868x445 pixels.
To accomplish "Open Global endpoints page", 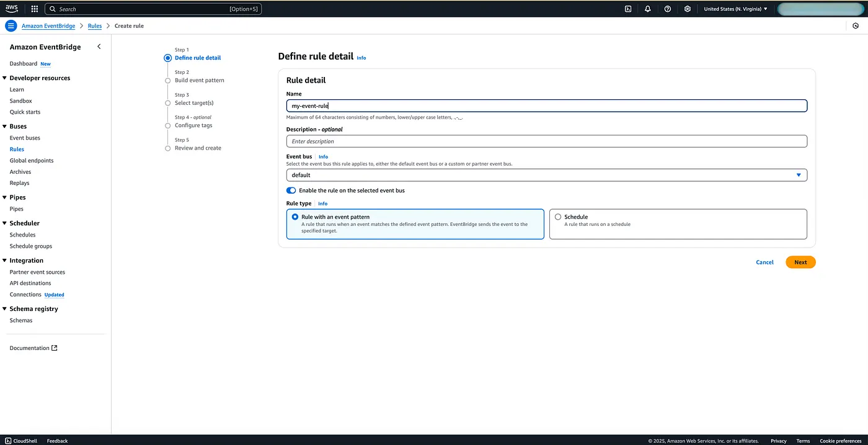I will tap(32, 160).
